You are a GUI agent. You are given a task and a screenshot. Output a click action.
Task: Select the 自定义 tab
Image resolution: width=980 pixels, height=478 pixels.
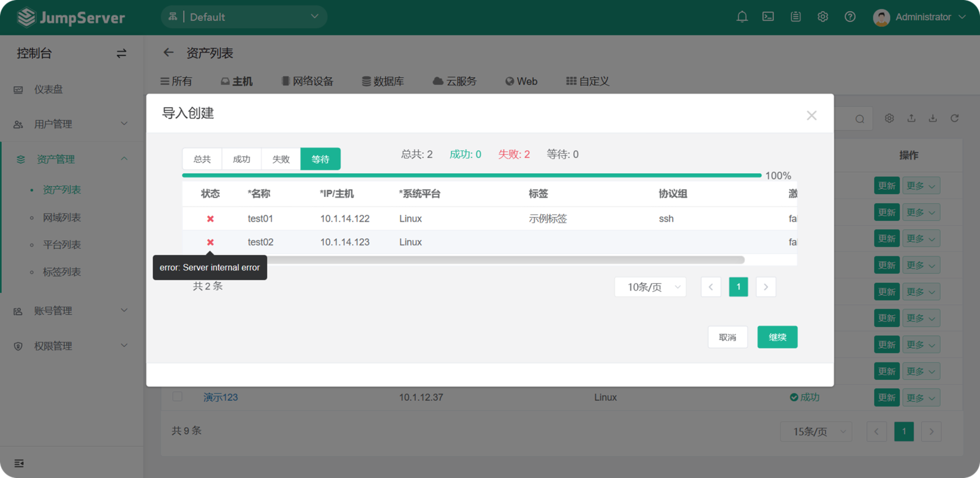(587, 81)
